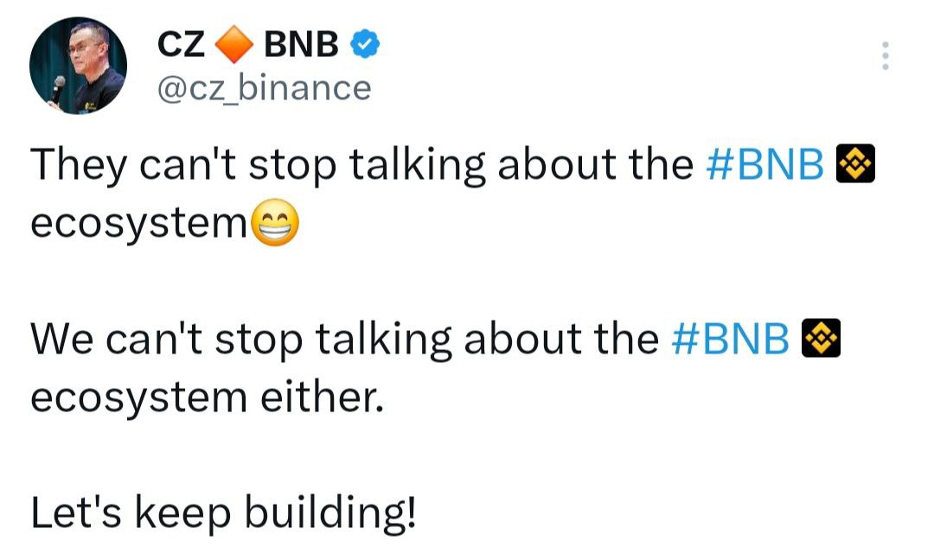Open the #BNB hashtag in second sentence
Image resolution: width=934 pixels, height=560 pixels.
(x=730, y=340)
